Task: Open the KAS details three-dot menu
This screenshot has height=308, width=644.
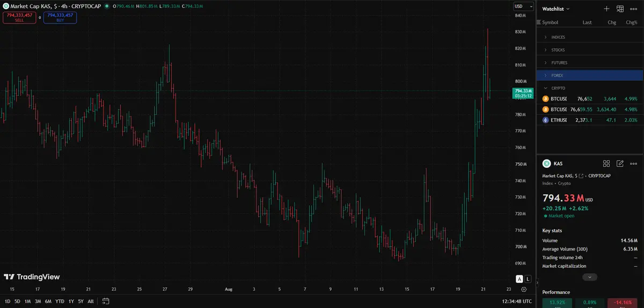Action: (634, 164)
